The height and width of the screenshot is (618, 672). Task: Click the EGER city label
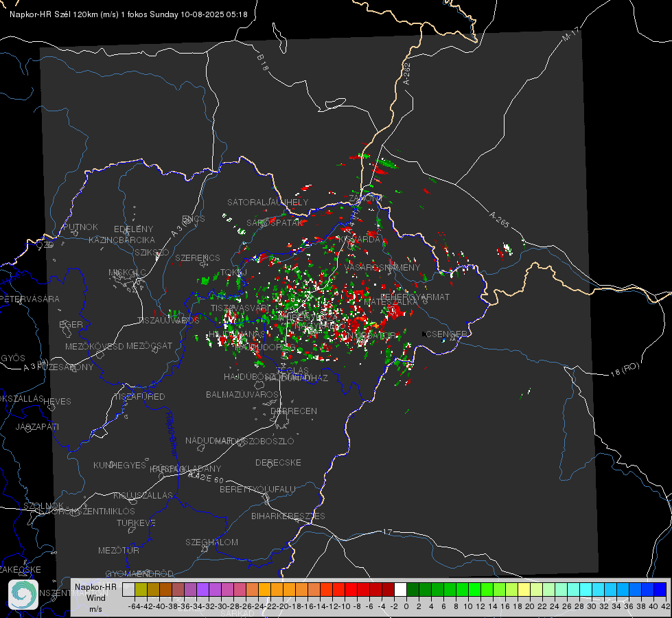71,324
